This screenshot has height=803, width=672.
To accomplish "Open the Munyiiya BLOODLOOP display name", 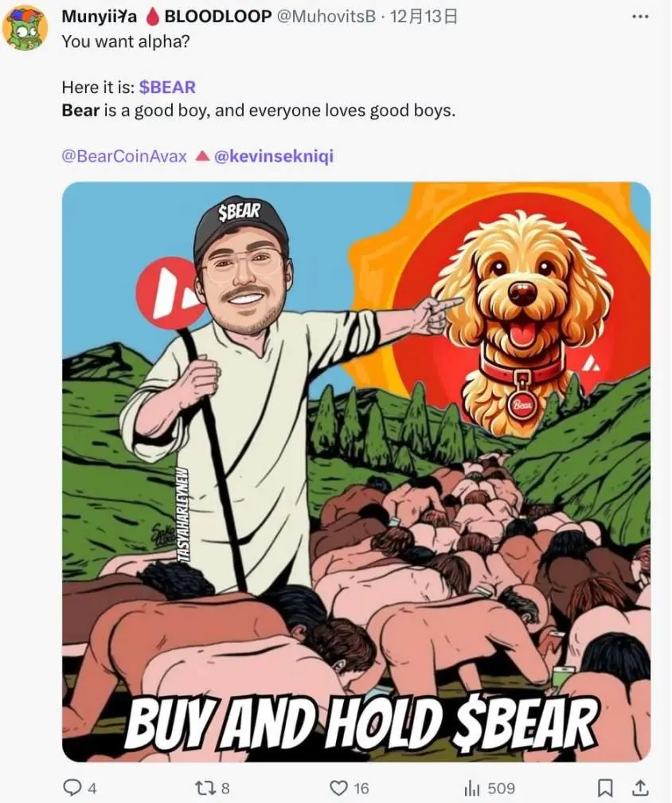I will coord(167,17).
